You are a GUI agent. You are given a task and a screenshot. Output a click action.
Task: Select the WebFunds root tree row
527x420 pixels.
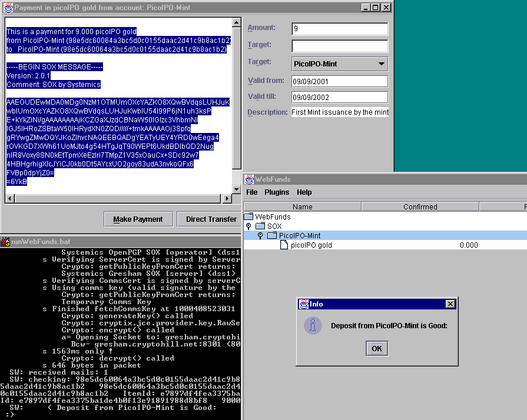click(x=385, y=216)
